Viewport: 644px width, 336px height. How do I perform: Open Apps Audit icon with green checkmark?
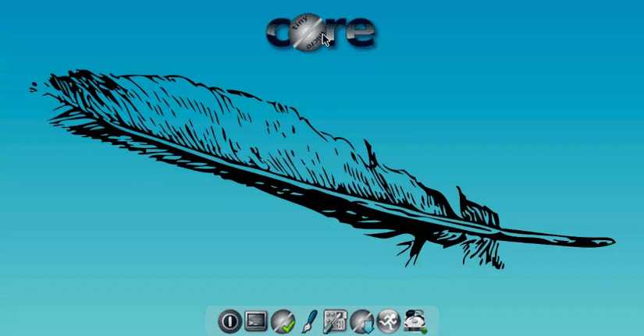(x=283, y=321)
